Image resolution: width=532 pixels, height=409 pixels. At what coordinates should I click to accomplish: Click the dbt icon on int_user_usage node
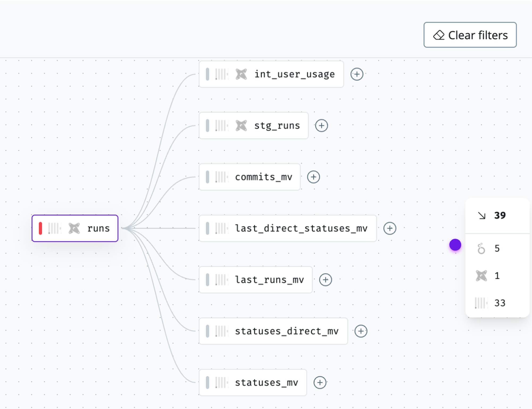point(241,74)
